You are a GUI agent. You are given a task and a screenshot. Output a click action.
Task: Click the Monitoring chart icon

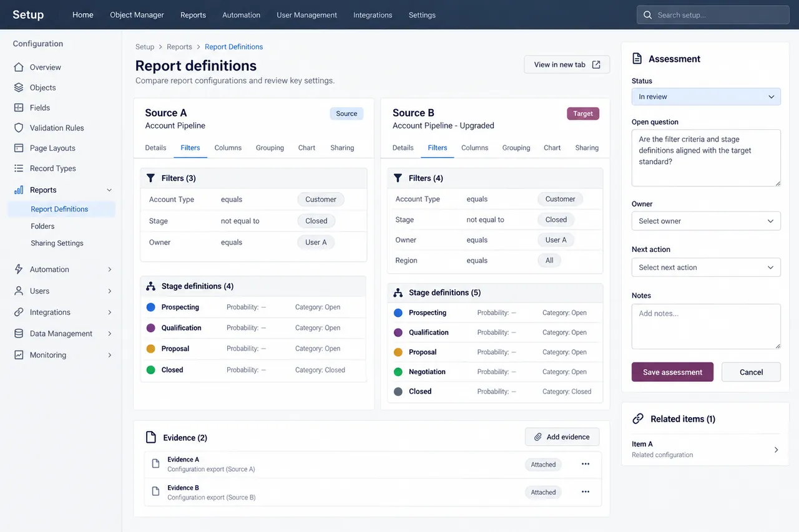coord(19,355)
